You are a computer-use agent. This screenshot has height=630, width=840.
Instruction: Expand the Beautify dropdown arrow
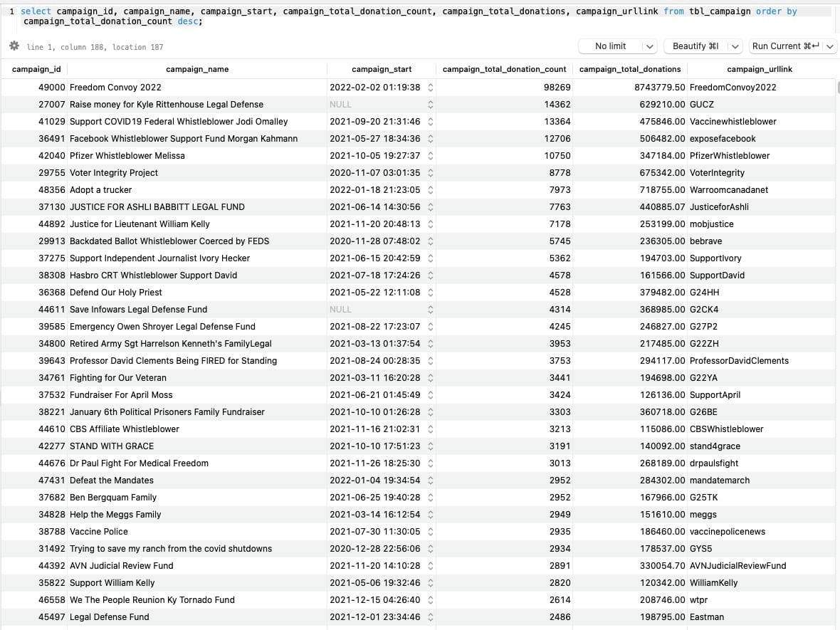point(735,46)
